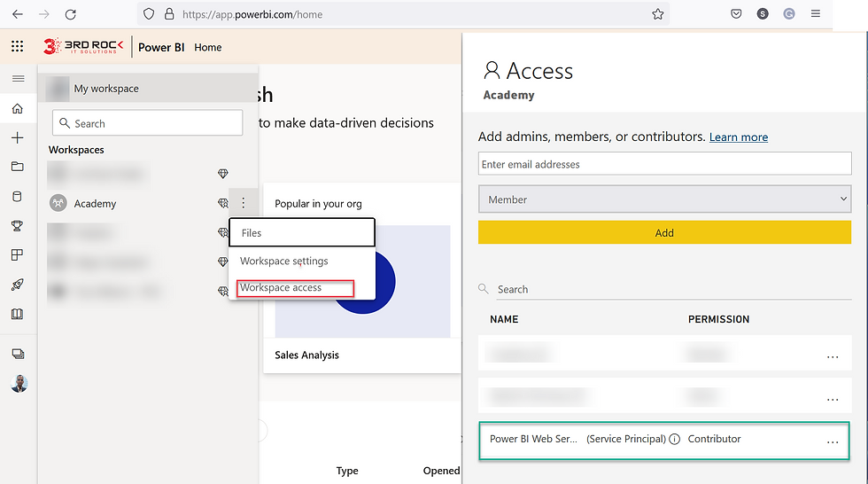The width and height of the screenshot is (868, 484).
Task: Click the PERMISSION column header
Action: click(718, 319)
